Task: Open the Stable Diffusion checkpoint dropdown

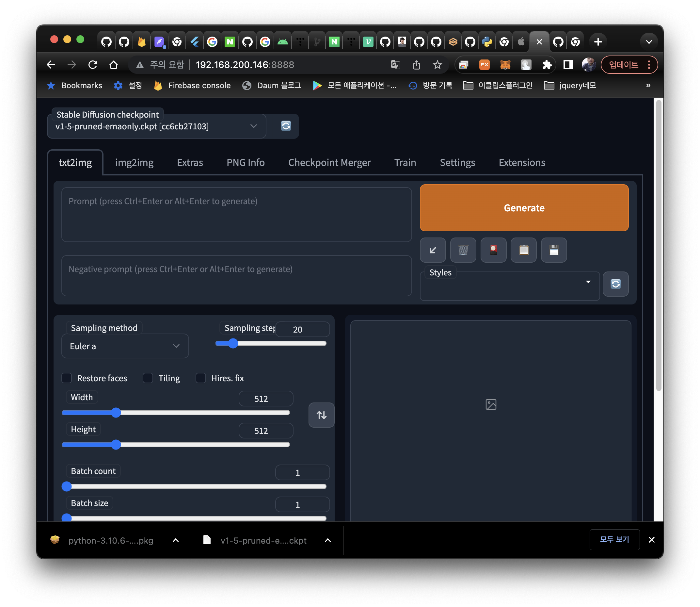Action: pyautogui.click(x=156, y=126)
